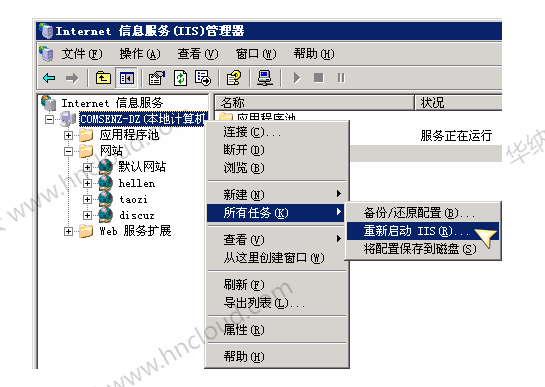Select the discuz tree label
The height and width of the screenshot is (387, 545).
tap(137, 215)
